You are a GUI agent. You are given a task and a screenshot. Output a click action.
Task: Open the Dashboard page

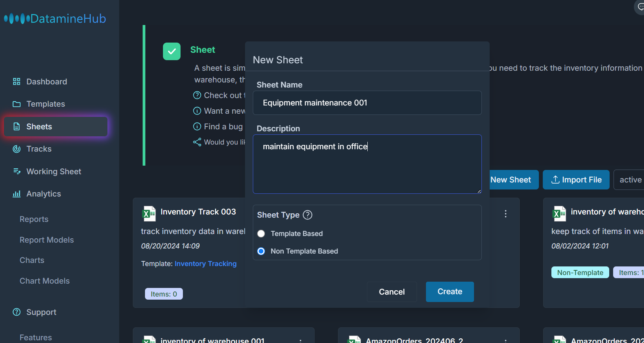[x=47, y=82]
